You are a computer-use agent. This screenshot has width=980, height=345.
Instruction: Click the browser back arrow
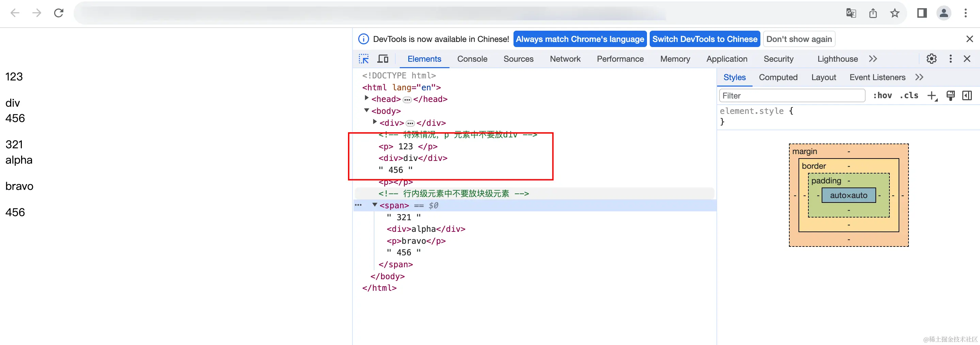(15, 13)
